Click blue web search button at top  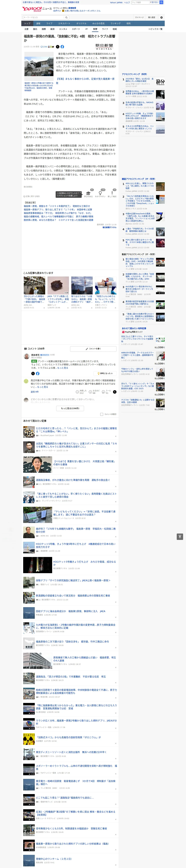click(x=161, y=2)
